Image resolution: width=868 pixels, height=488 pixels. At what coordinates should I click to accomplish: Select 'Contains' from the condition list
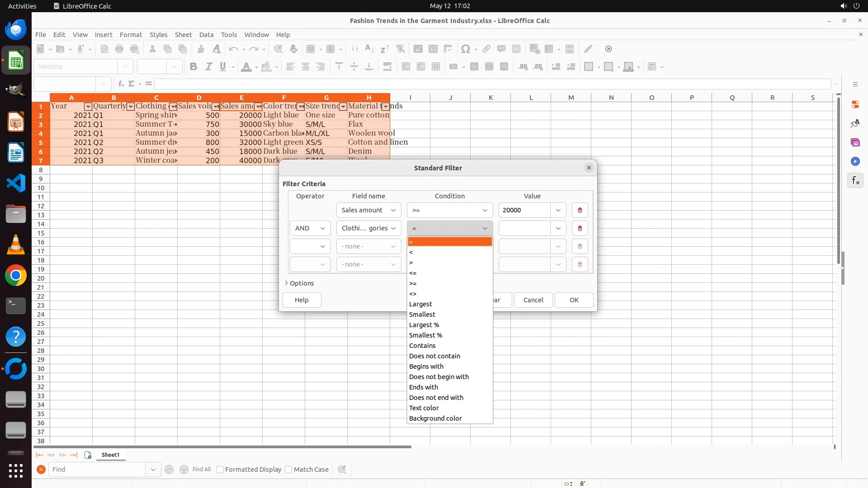(x=422, y=346)
